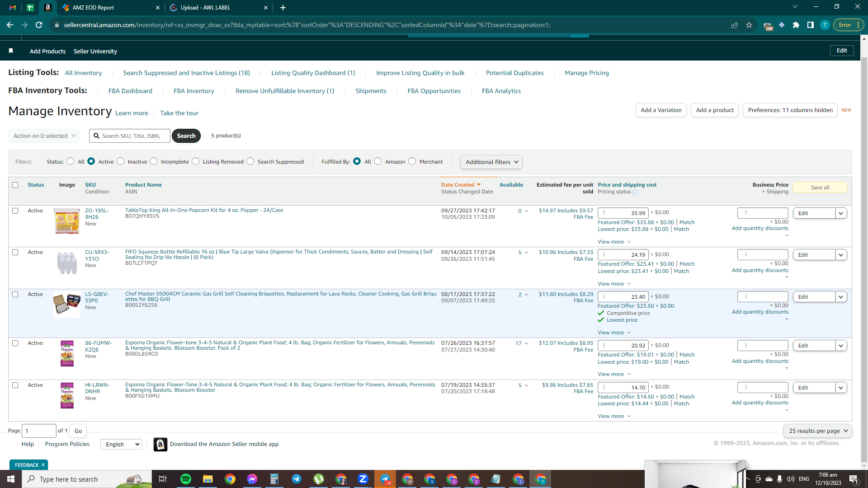Tick the checkbox for the Chef Master briquettes row
868x488 pixels.
[x=15, y=294]
